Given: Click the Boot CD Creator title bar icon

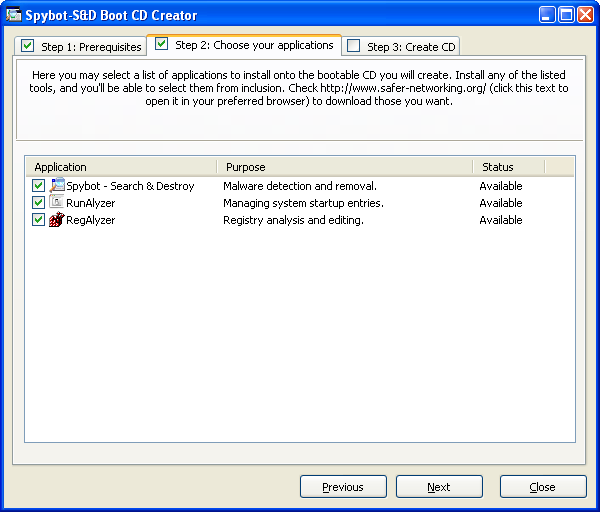Looking at the screenshot, I should [13, 15].
